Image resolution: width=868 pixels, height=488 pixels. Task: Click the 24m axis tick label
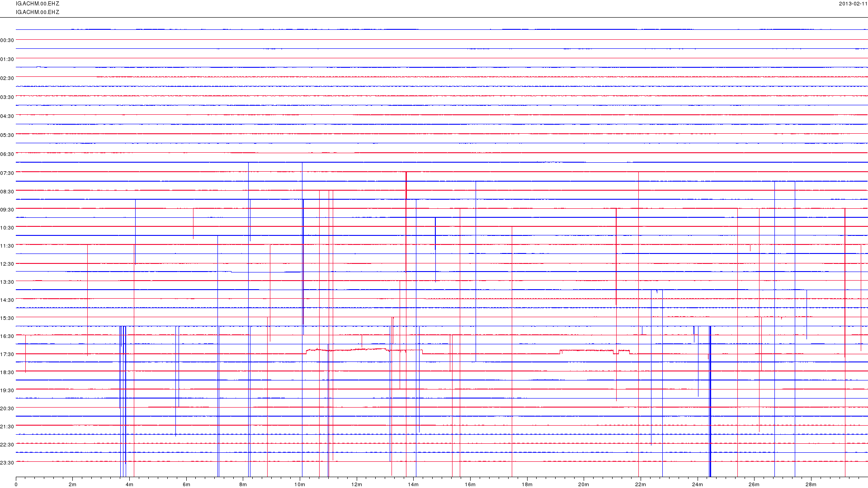698,484
